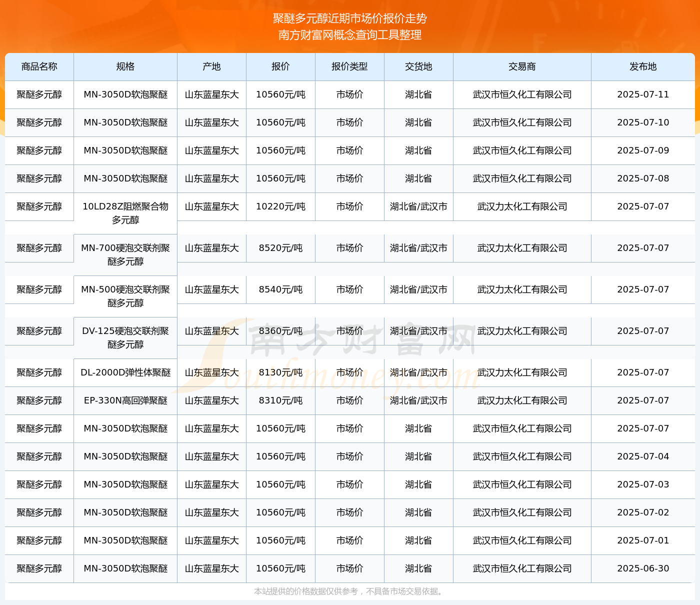Select the 交易商 column header
The image size is (700, 605).
pos(522,66)
